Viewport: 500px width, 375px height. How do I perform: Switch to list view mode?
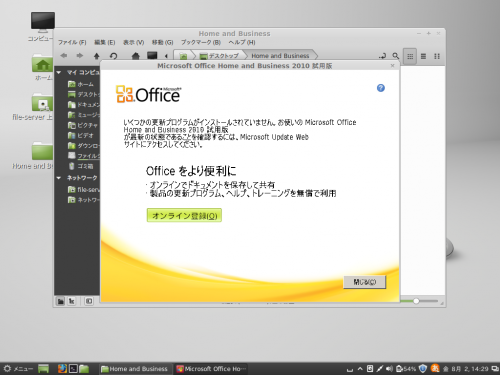click(x=423, y=56)
